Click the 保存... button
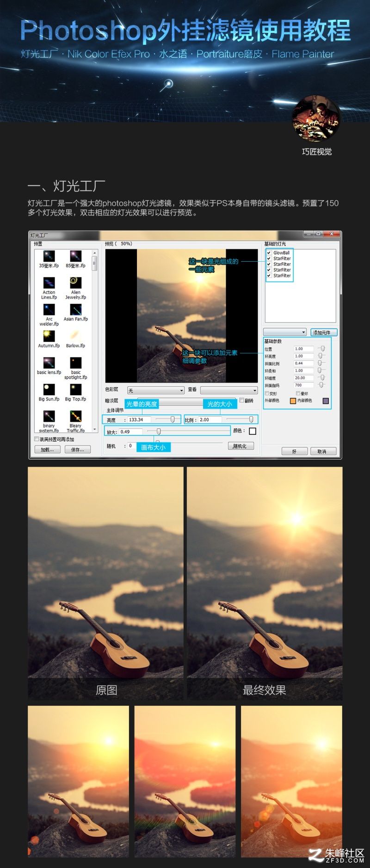This screenshot has height=868, width=370. tap(78, 449)
